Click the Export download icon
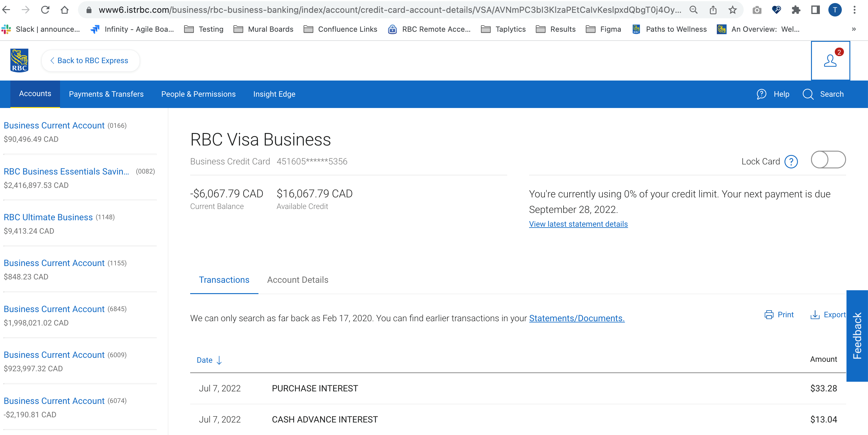The height and width of the screenshot is (435, 868). pos(815,315)
